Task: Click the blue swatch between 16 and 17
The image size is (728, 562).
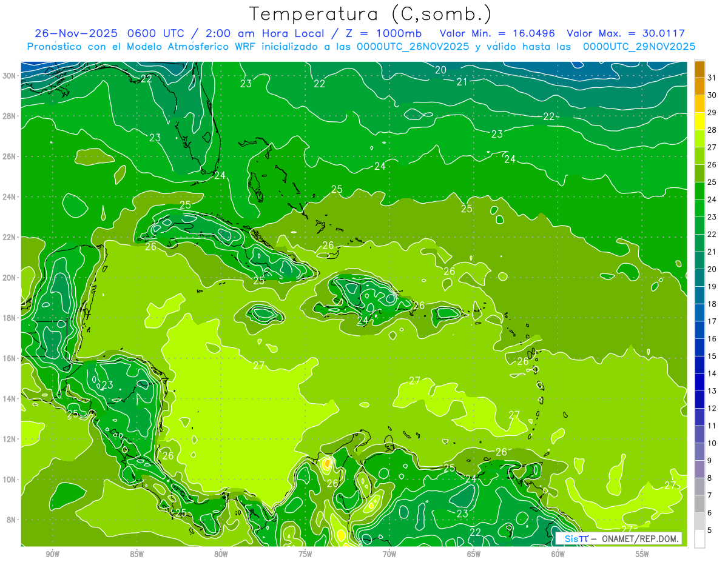Action: click(x=700, y=330)
